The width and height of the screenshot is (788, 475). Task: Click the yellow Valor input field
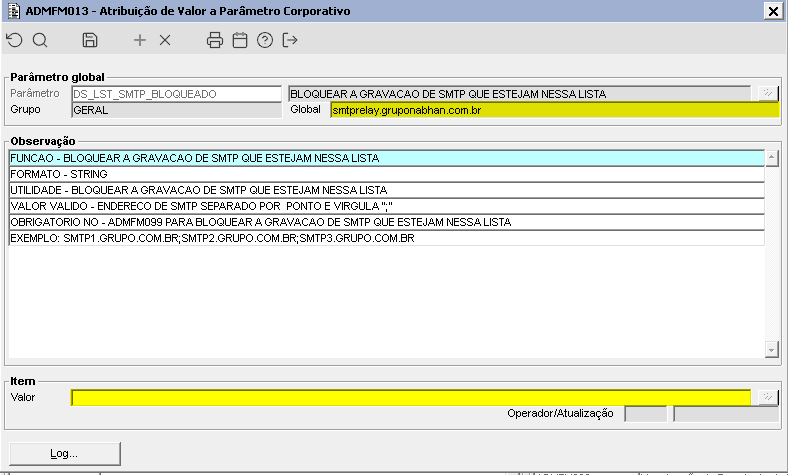point(411,398)
